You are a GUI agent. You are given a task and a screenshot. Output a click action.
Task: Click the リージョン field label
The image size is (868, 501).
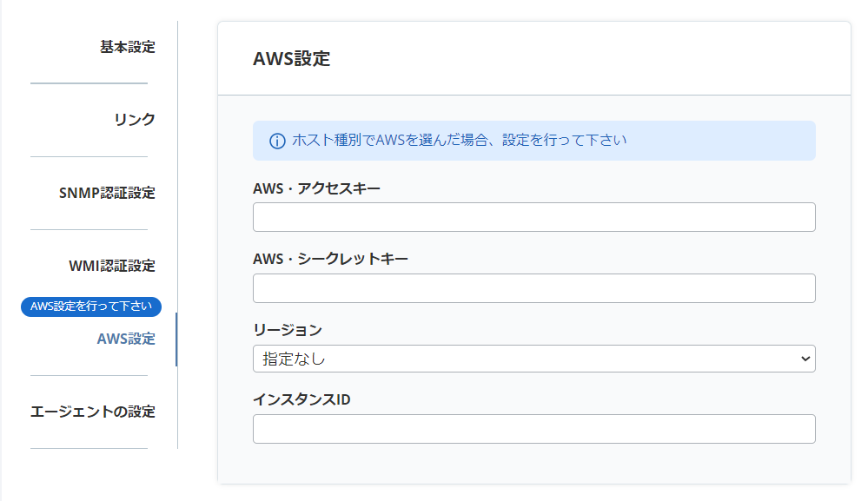[287, 330]
